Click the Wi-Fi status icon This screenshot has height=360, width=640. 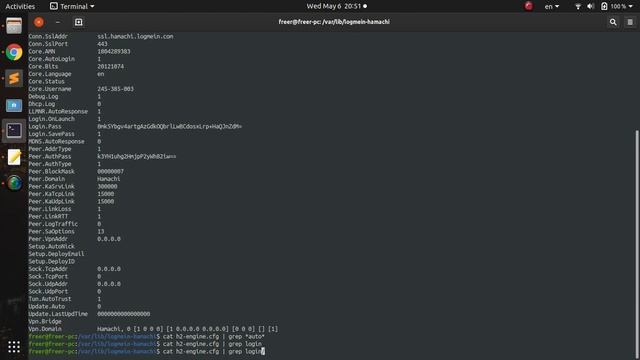tap(578, 6)
